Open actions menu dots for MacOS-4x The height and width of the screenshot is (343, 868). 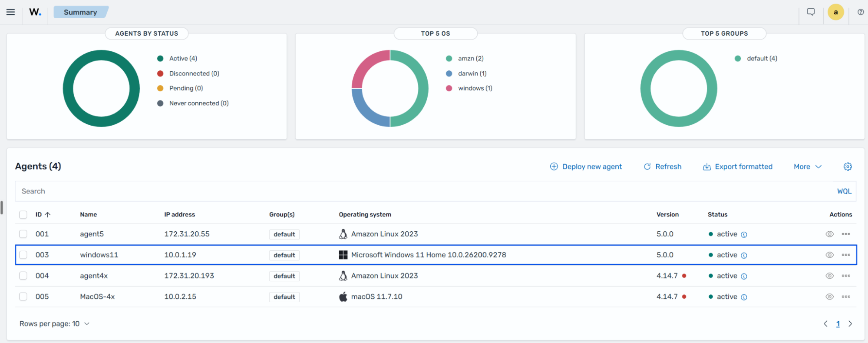tap(846, 296)
